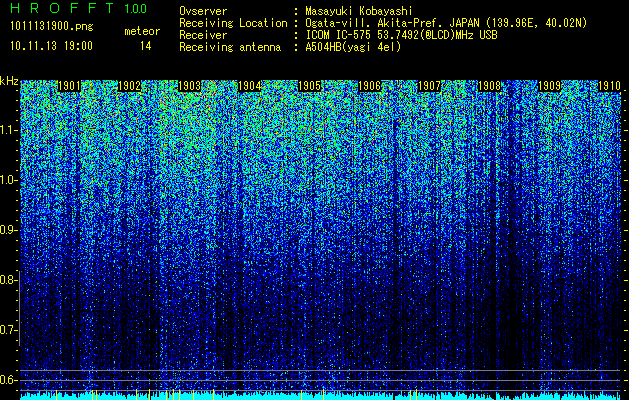Click the 0.7 frequency axis label
Viewport: 629px width, 400px height.
pyautogui.click(x=6, y=330)
